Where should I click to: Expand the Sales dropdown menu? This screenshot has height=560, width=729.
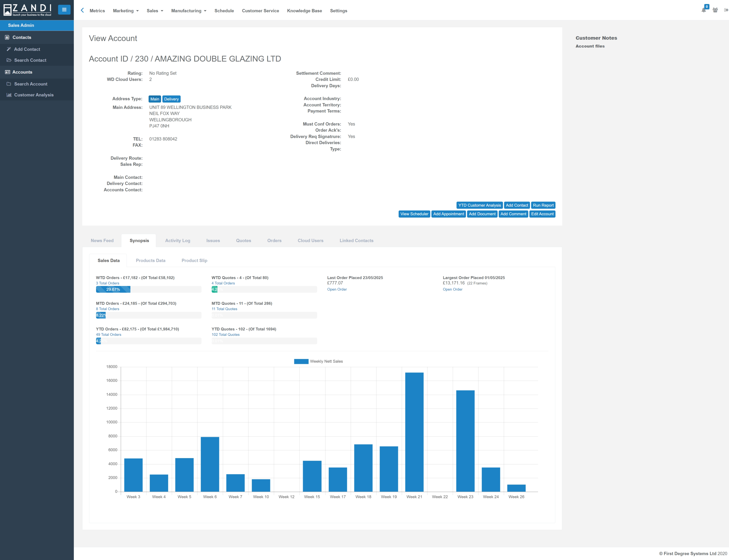(155, 11)
